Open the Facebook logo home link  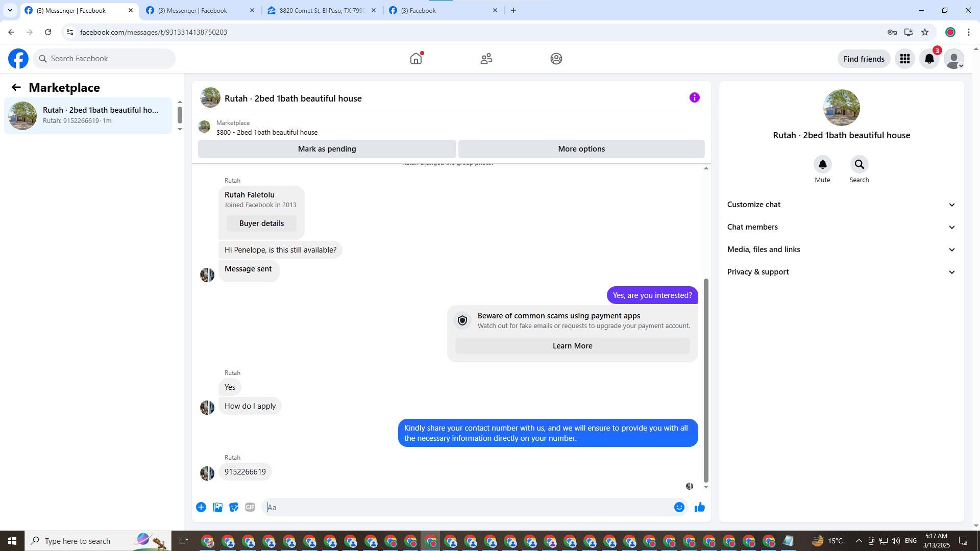tap(18, 59)
